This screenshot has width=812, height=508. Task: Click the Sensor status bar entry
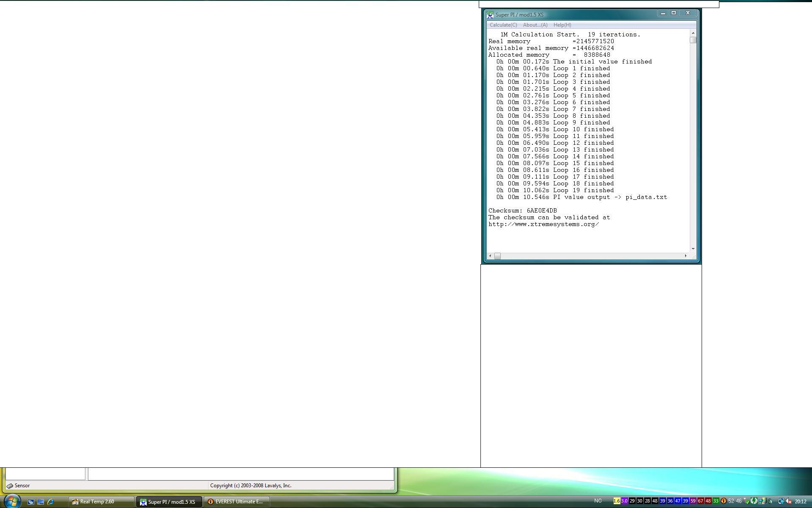pos(18,486)
